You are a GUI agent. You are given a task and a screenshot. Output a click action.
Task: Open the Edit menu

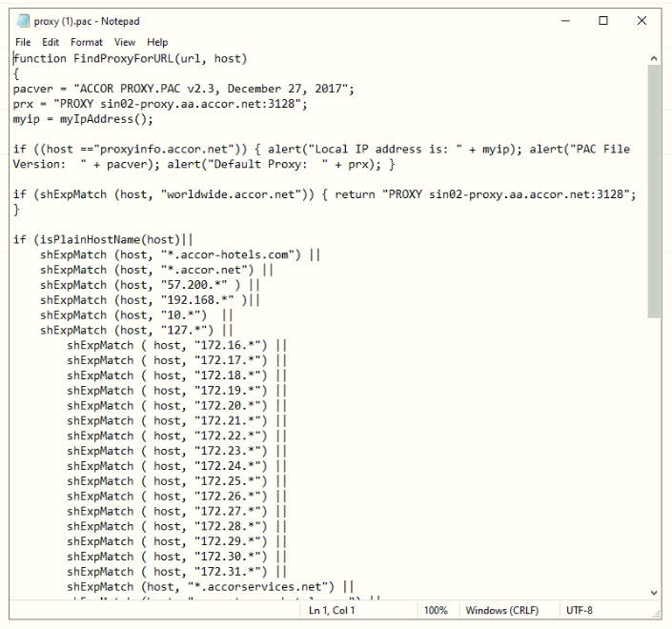(x=51, y=42)
